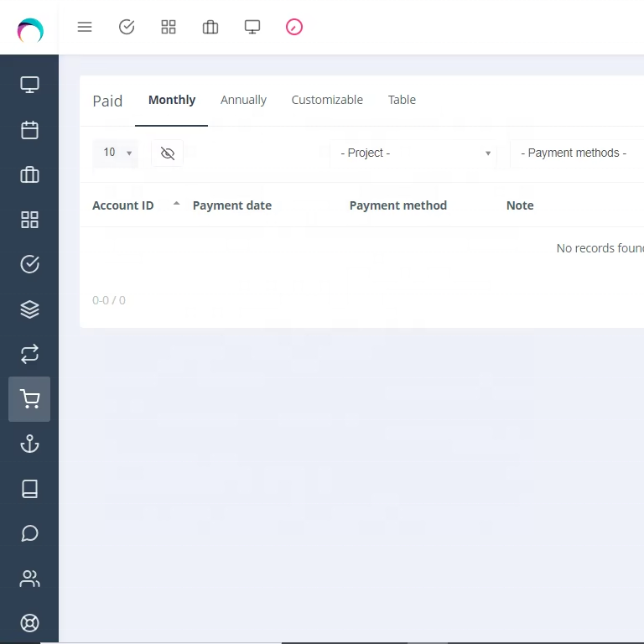Screen dimensions: 644x644
Task: Select the shopping cart sidebar icon
Action: point(29,399)
